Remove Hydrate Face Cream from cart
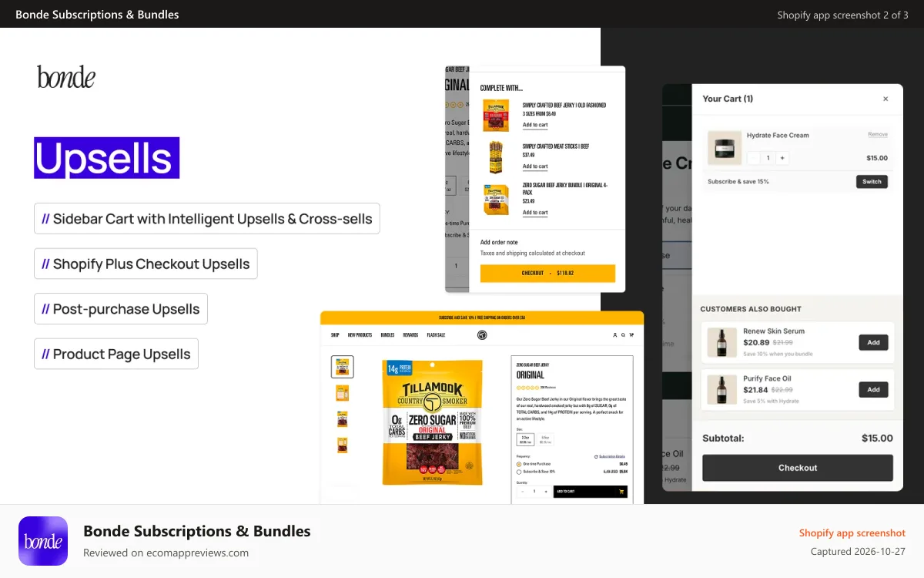This screenshot has width=924, height=578. [x=878, y=135]
